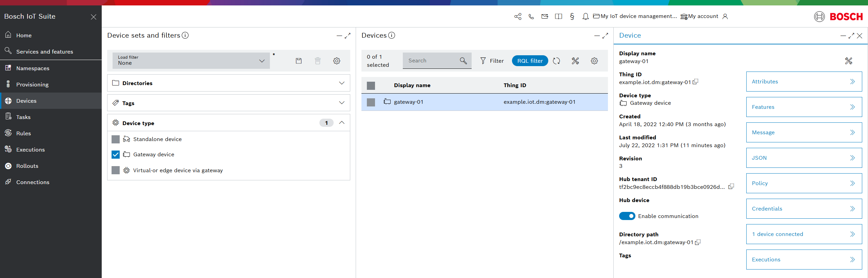The image size is (868, 278).
Task: Open the Policy section
Action: 804,183
